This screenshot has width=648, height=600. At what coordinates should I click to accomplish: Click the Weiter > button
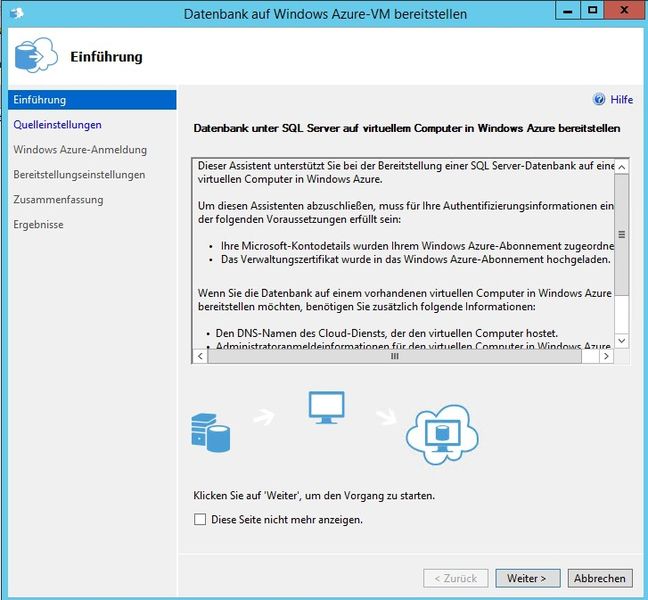pos(528,578)
